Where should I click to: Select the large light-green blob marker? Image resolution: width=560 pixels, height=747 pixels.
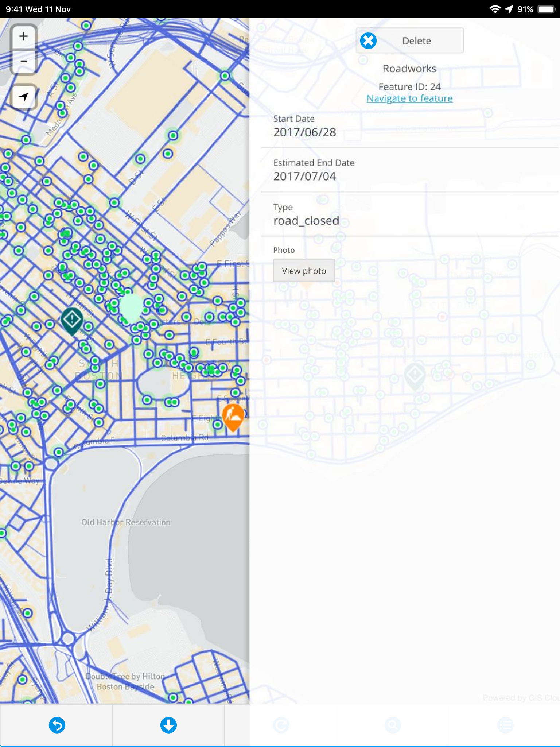(x=131, y=308)
